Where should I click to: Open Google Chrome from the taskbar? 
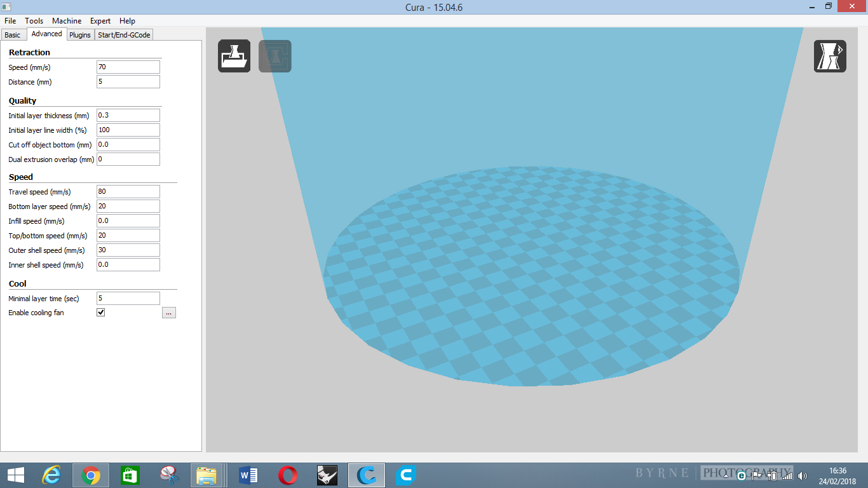click(x=91, y=475)
